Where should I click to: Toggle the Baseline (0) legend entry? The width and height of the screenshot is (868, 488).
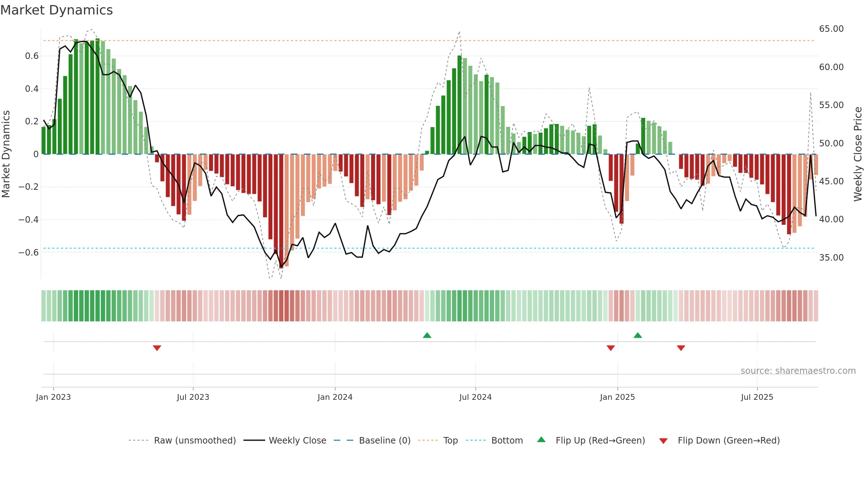point(372,440)
